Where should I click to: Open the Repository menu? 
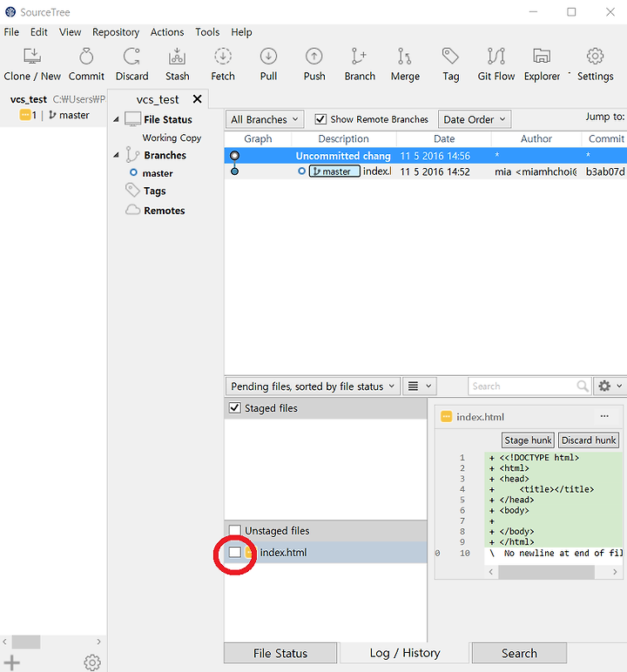coord(116,32)
